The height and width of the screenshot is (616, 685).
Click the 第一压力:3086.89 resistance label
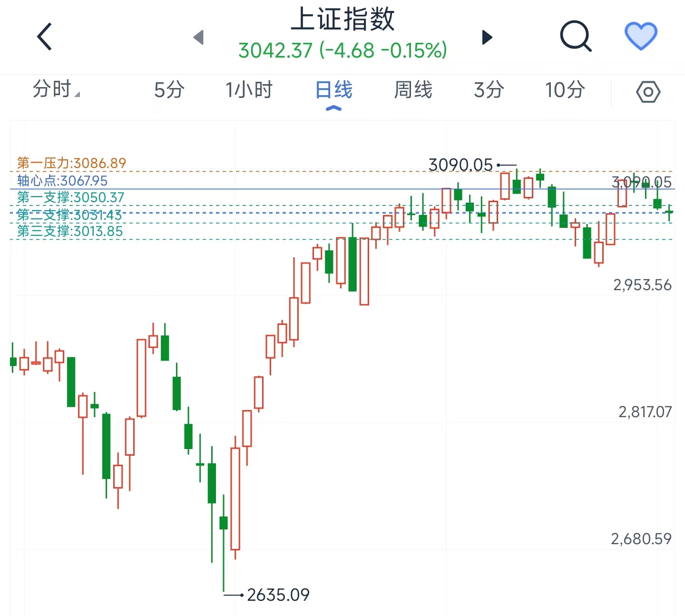tap(71, 163)
